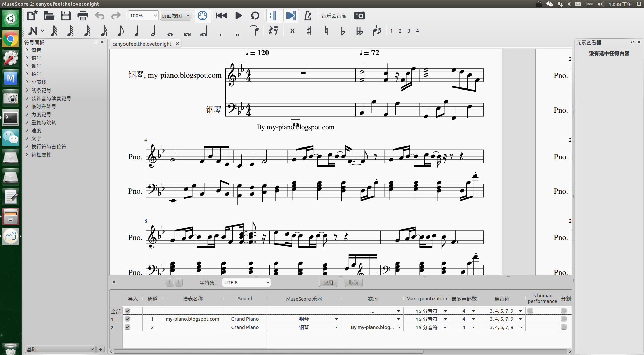Redo the last action
Screen dimensions: 644x355
pos(116,16)
